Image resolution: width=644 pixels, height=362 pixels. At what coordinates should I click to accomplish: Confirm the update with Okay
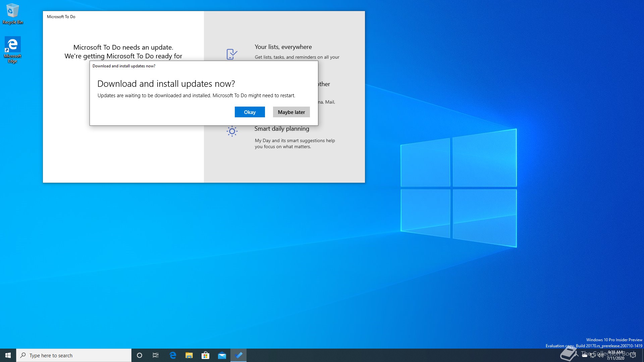point(250,112)
